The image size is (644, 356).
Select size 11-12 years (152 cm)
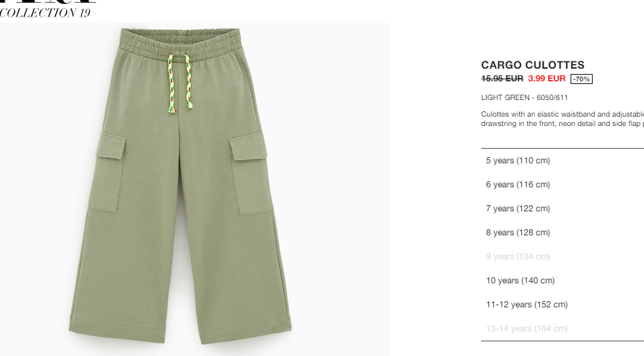point(563,304)
